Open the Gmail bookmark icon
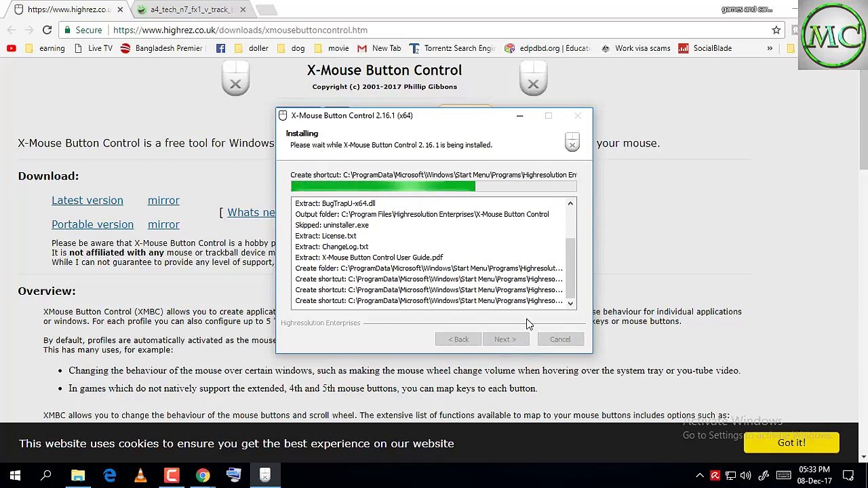Viewport: 868px width, 488px height. pos(361,48)
